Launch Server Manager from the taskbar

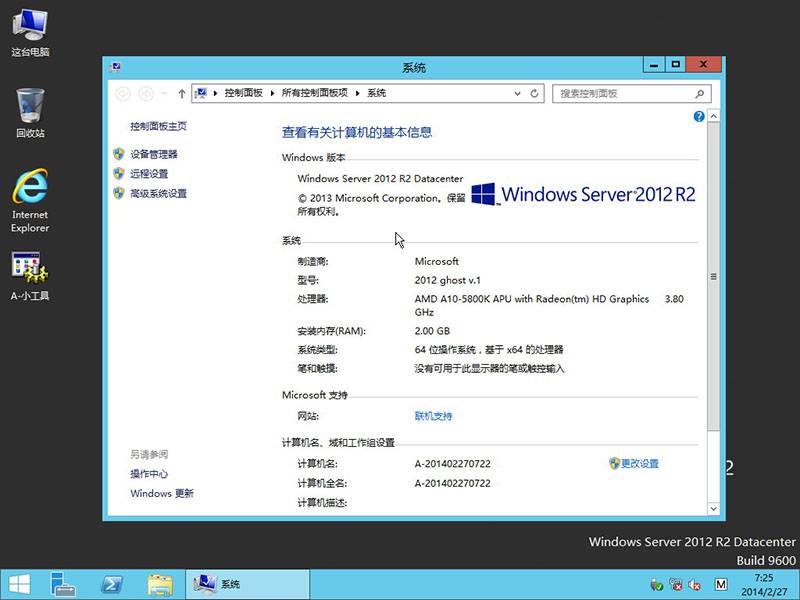pos(63,584)
